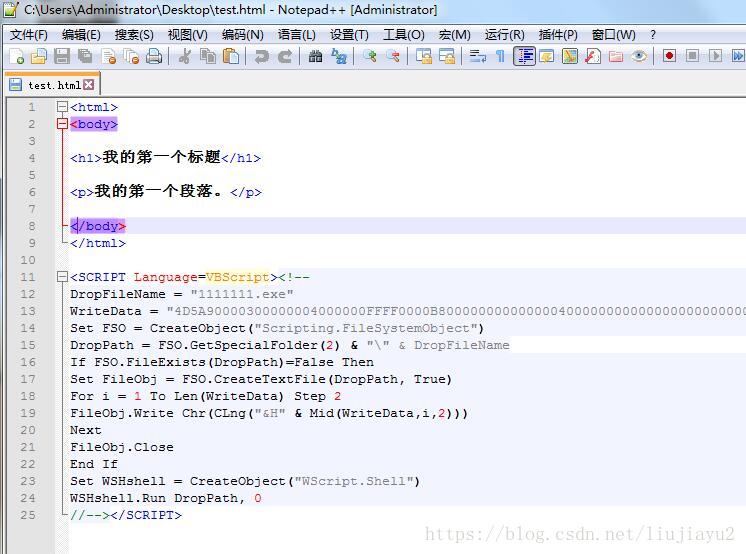Viewport: 746px width, 554px height.
Task: Open the 视图(V) menu
Action: coord(187,35)
